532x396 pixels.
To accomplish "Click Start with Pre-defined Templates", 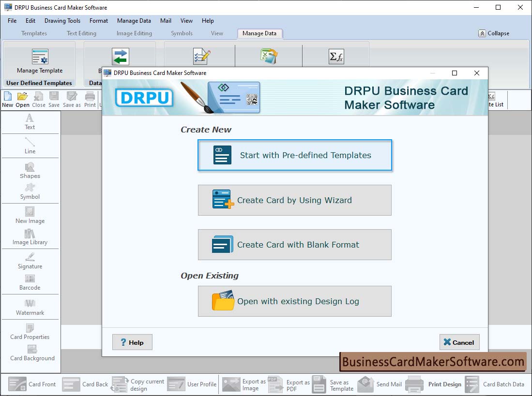I will [x=294, y=155].
